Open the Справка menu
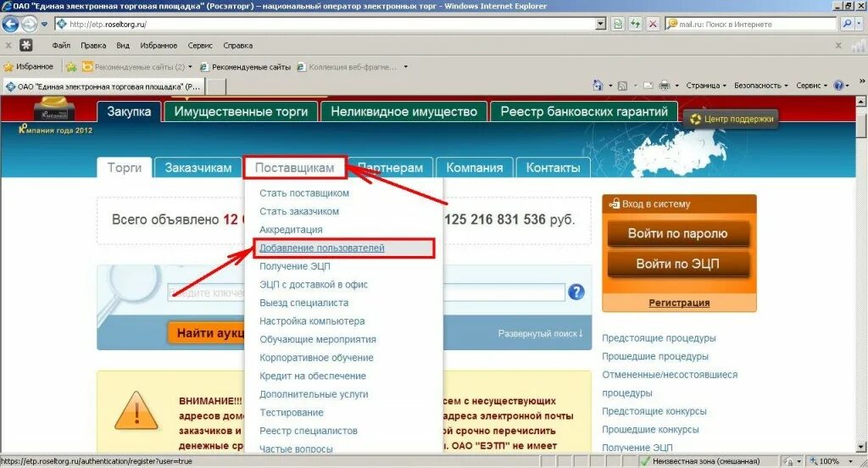The width and height of the screenshot is (868, 468). (238, 46)
